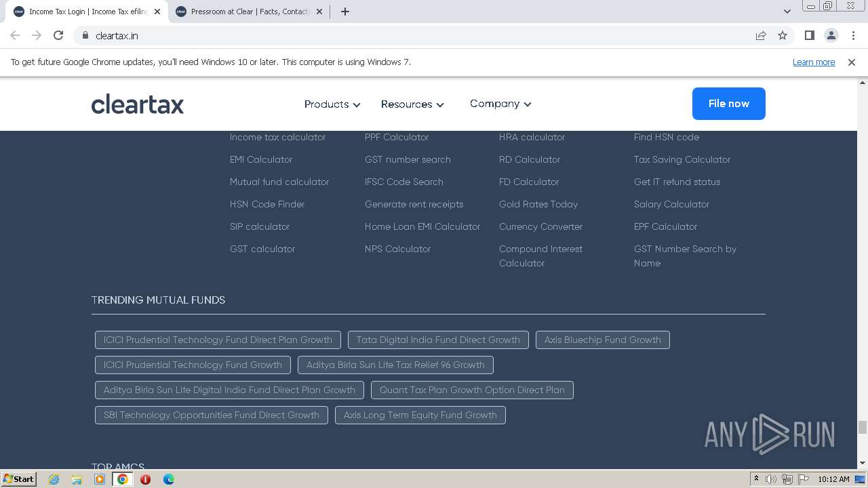The image size is (868, 488).
Task: Switch to the Income Tax Login tab
Action: tap(87, 12)
